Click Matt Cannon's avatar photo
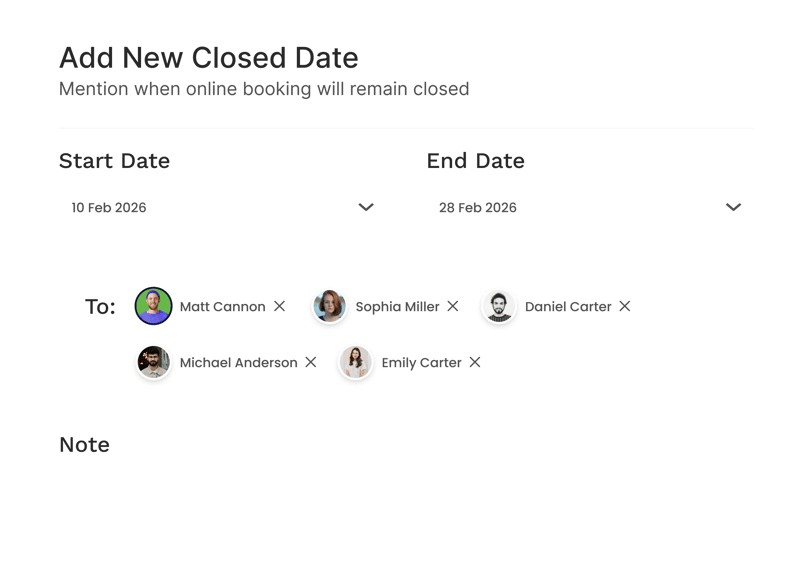The image size is (800, 582). coord(154,306)
